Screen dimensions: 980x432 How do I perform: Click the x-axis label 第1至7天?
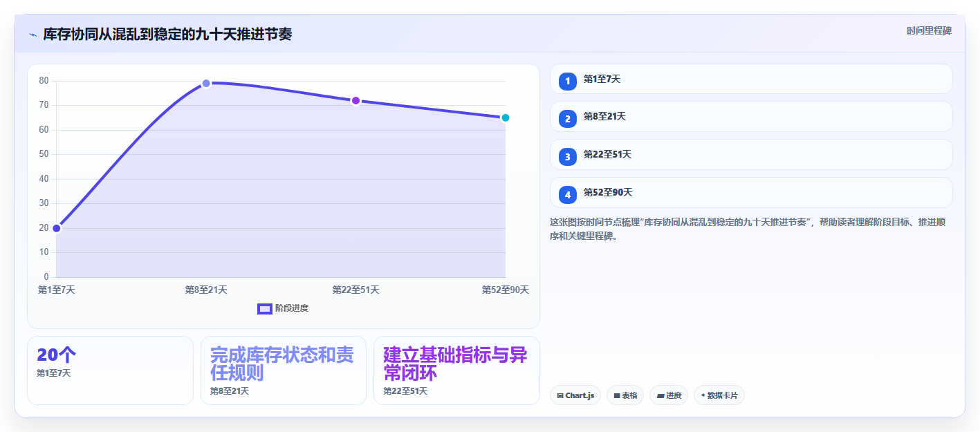tap(57, 290)
